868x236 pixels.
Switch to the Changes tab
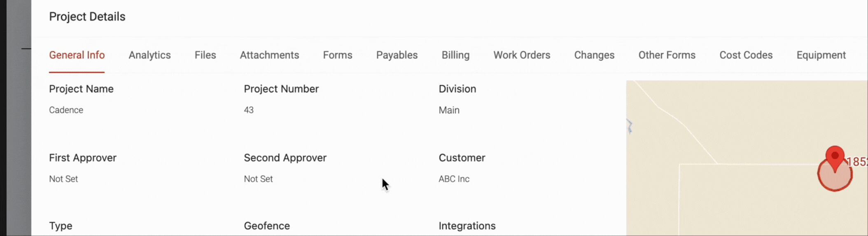[x=594, y=55]
